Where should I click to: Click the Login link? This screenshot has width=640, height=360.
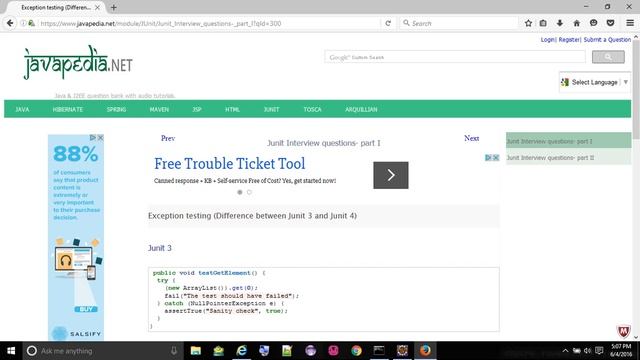click(x=548, y=40)
